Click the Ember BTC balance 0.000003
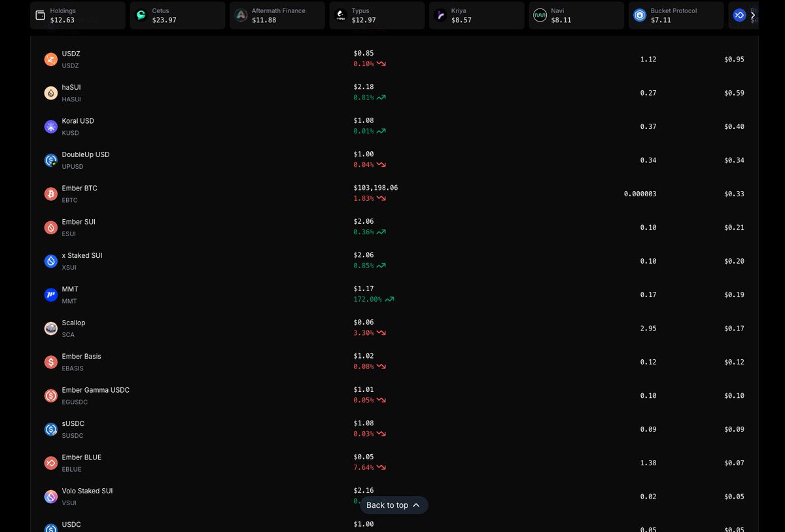 (640, 194)
